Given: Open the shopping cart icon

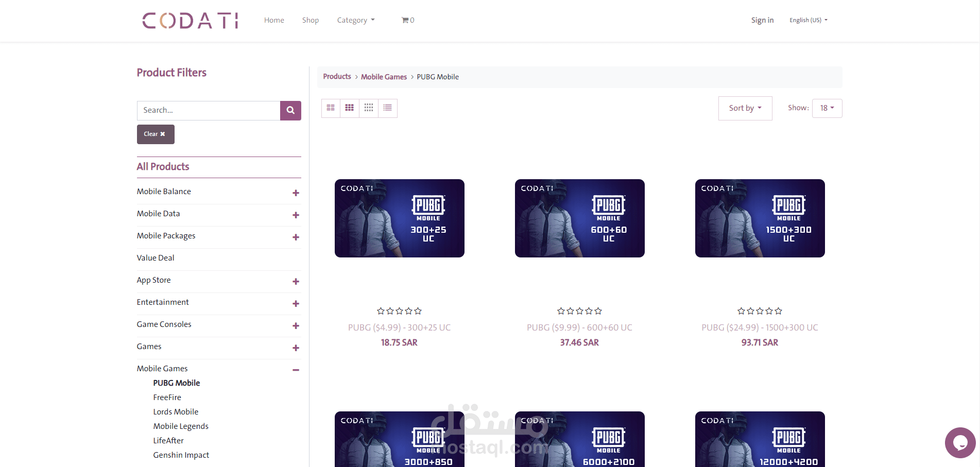Looking at the screenshot, I should [x=408, y=20].
